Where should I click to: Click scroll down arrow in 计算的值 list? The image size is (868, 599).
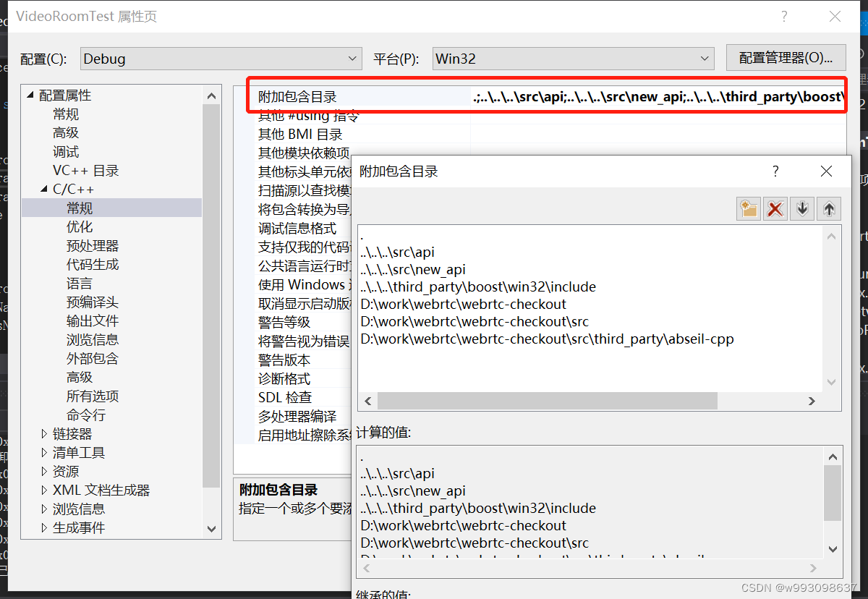[832, 549]
